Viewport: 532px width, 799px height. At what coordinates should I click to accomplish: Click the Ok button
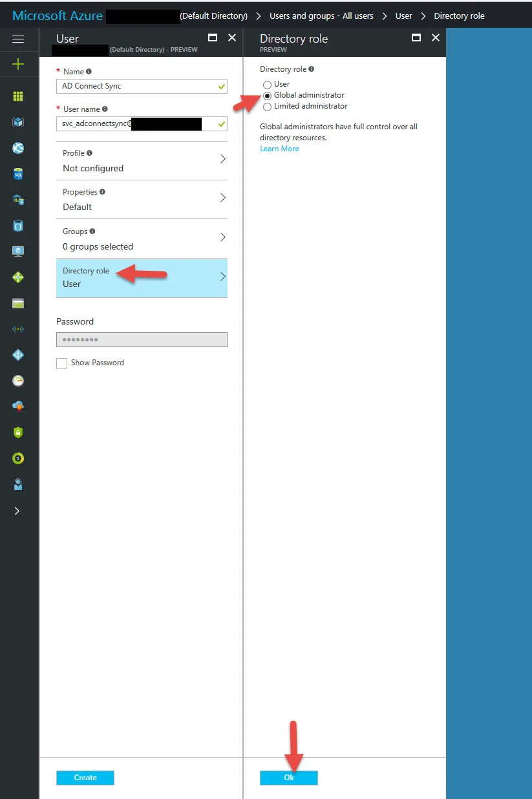click(289, 778)
